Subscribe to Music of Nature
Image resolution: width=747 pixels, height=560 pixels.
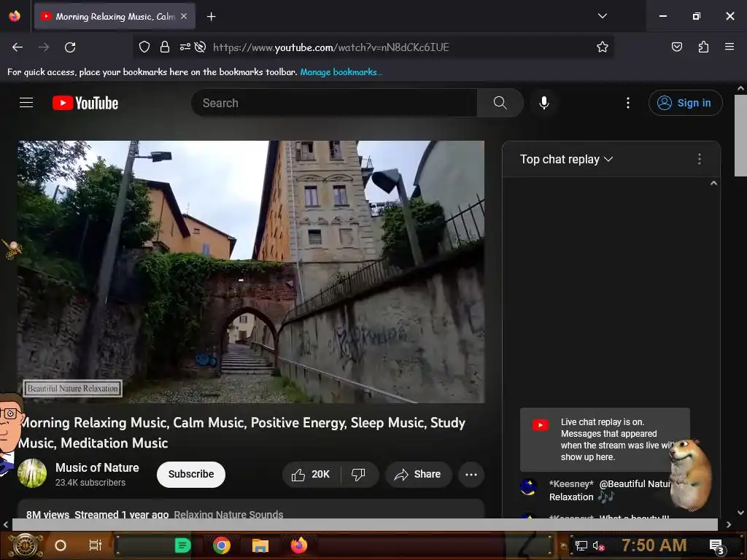pyautogui.click(x=191, y=474)
